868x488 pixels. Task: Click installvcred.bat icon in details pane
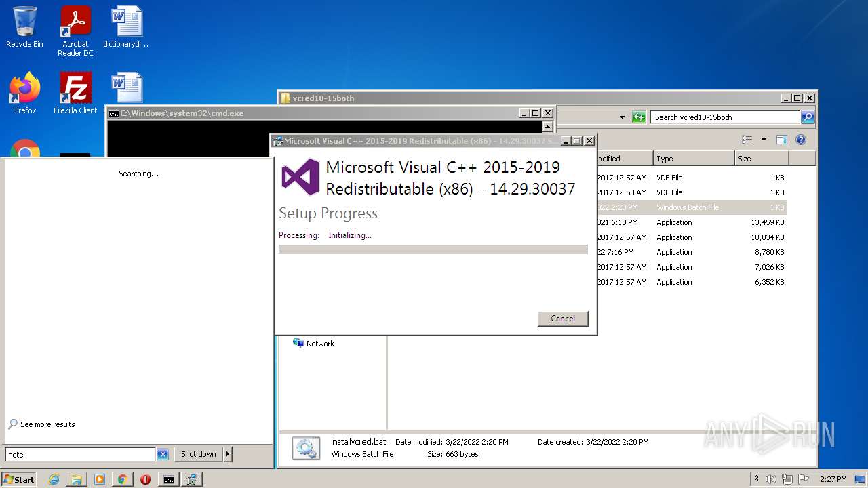tap(306, 448)
